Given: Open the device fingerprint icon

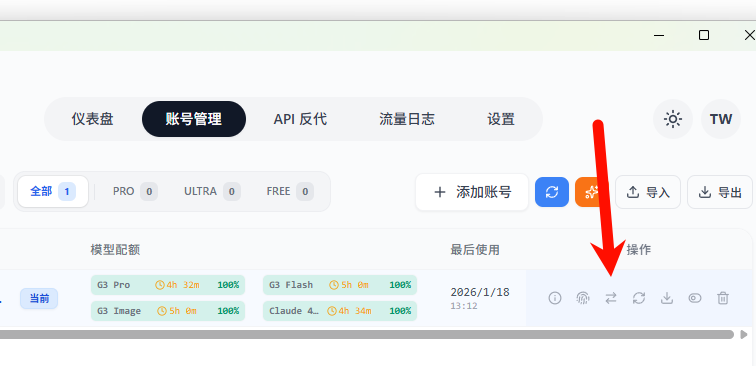Looking at the screenshot, I should tap(583, 298).
